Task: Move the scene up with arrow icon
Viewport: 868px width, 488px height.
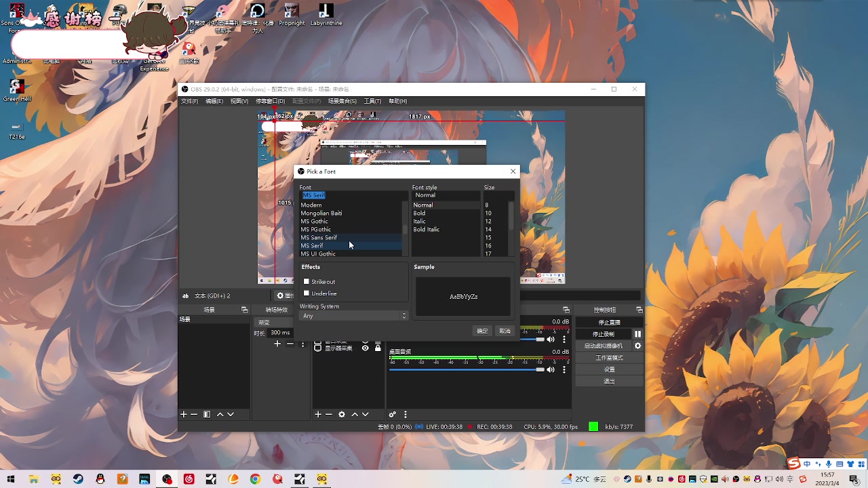Action: coord(220,414)
